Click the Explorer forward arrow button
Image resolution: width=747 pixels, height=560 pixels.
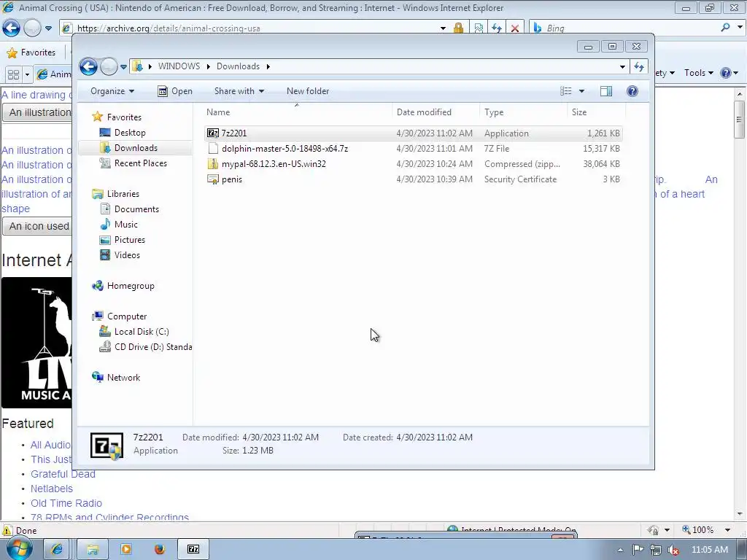[x=109, y=66]
